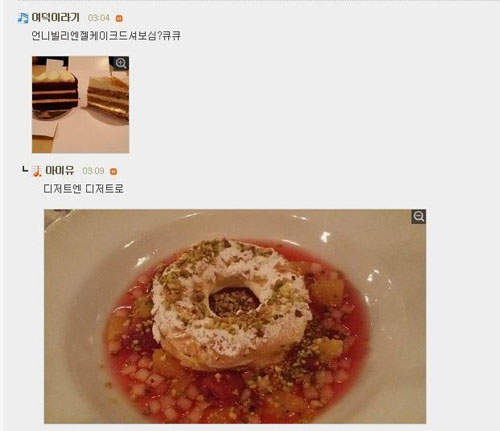Image resolution: width=500 pixels, height=431 pixels.
Task: Select the reply text 디저트엔 디저트로
Action: [x=84, y=189]
